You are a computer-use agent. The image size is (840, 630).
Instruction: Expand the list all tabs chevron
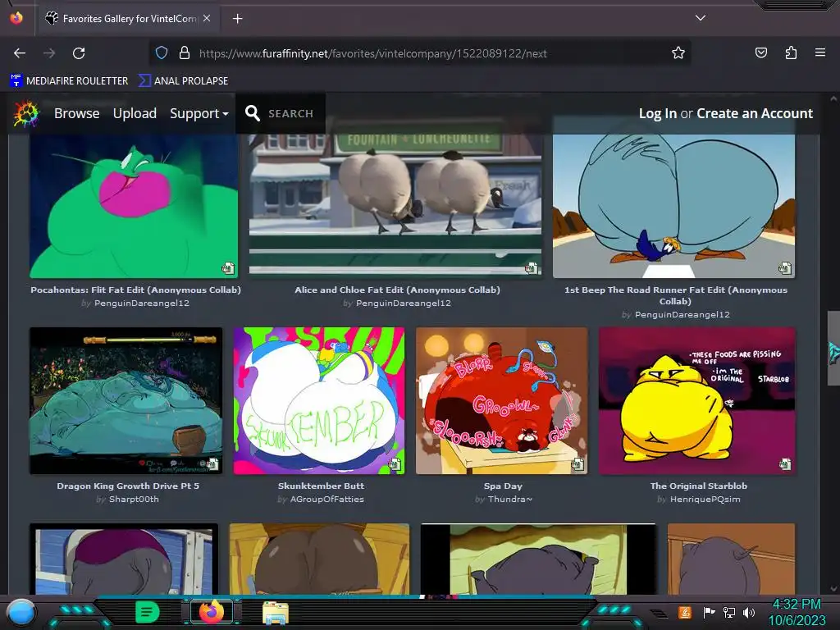701,18
